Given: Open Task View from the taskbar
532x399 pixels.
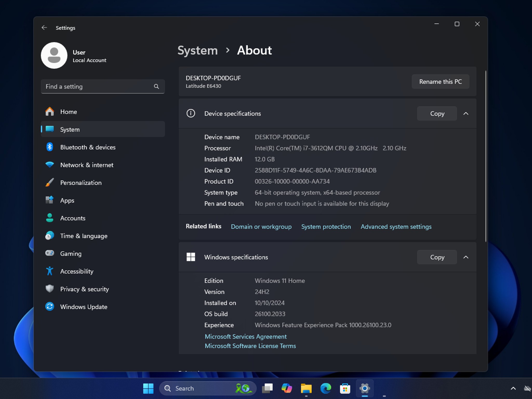Looking at the screenshot, I should pyautogui.click(x=267, y=388).
